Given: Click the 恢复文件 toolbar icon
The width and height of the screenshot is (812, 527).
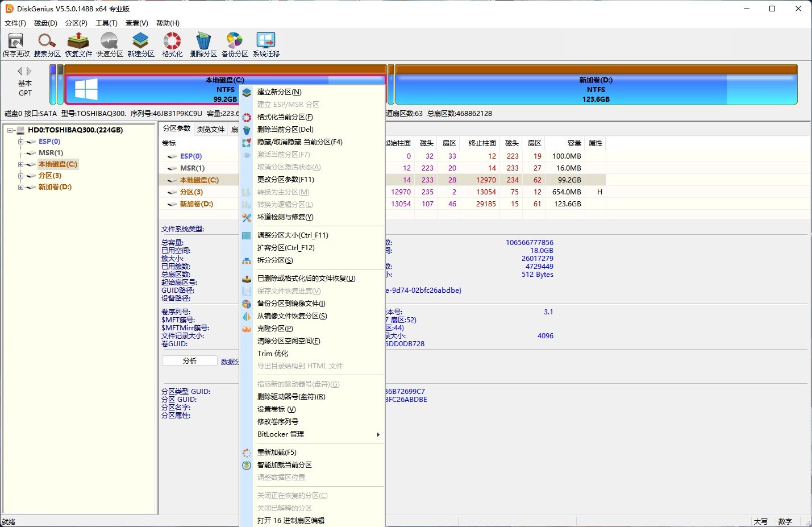Looking at the screenshot, I should [78, 44].
